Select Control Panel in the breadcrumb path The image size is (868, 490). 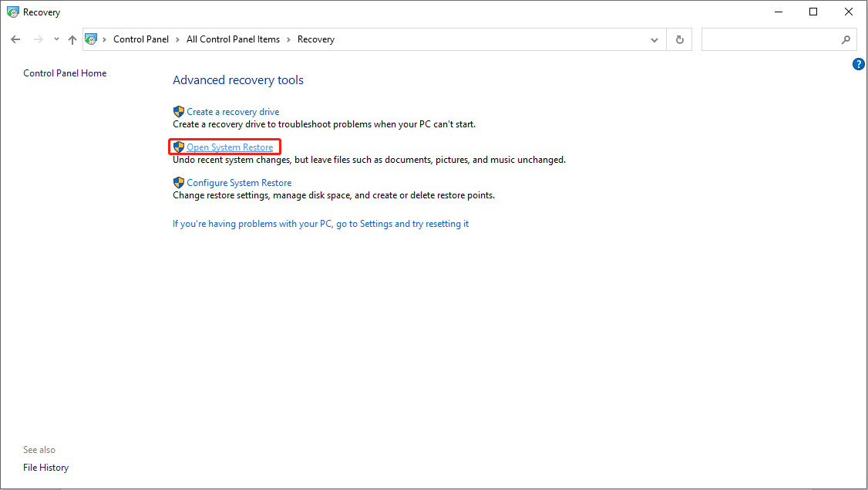tap(141, 39)
